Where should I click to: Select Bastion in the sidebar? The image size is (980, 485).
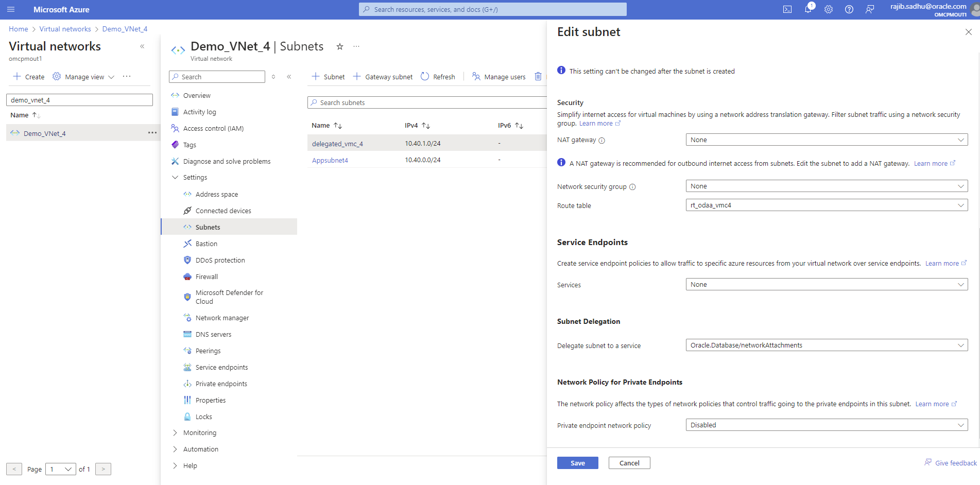click(207, 243)
